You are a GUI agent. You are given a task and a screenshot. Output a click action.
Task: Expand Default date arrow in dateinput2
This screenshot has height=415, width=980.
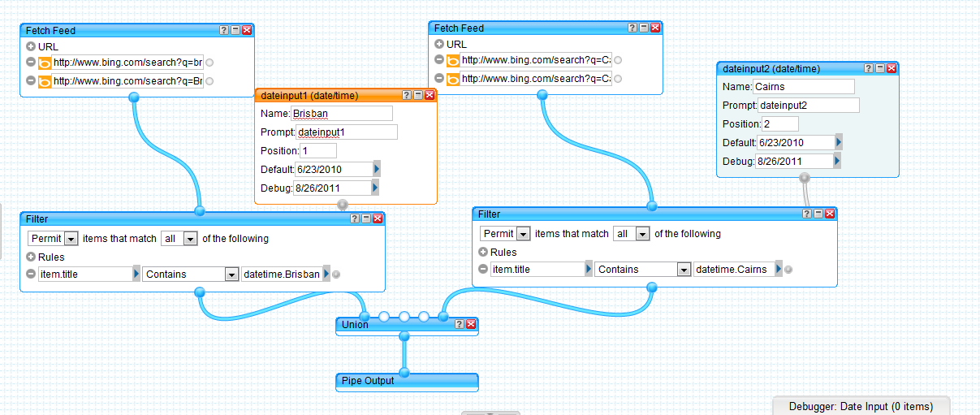pyautogui.click(x=839, y=142)
